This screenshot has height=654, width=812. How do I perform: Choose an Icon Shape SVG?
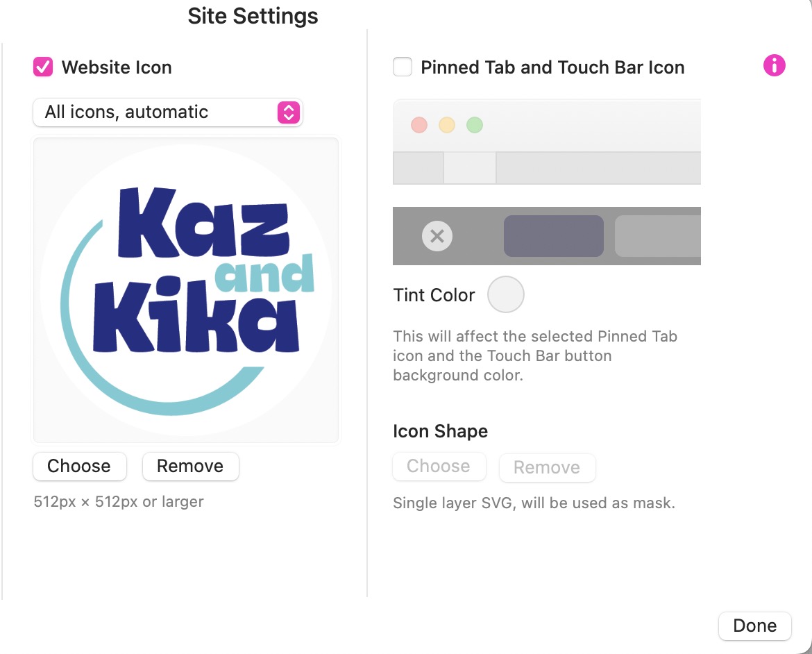pos(439,467)
